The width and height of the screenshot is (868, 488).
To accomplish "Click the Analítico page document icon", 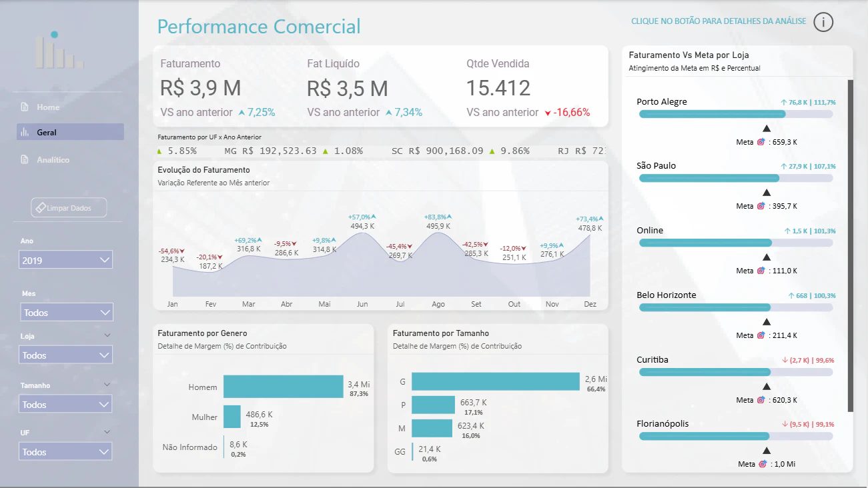I will coord(25,160).
